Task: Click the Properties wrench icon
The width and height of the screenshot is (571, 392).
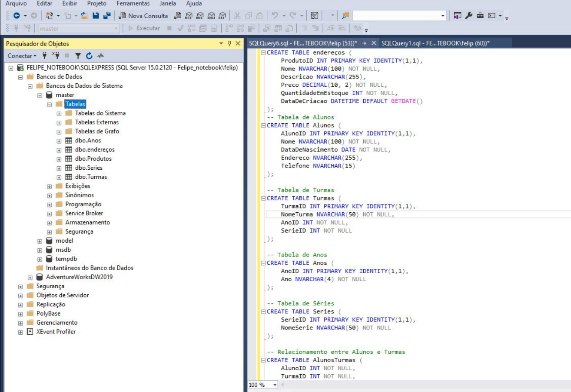Action: pyautogui.click(x=469, y=16)
